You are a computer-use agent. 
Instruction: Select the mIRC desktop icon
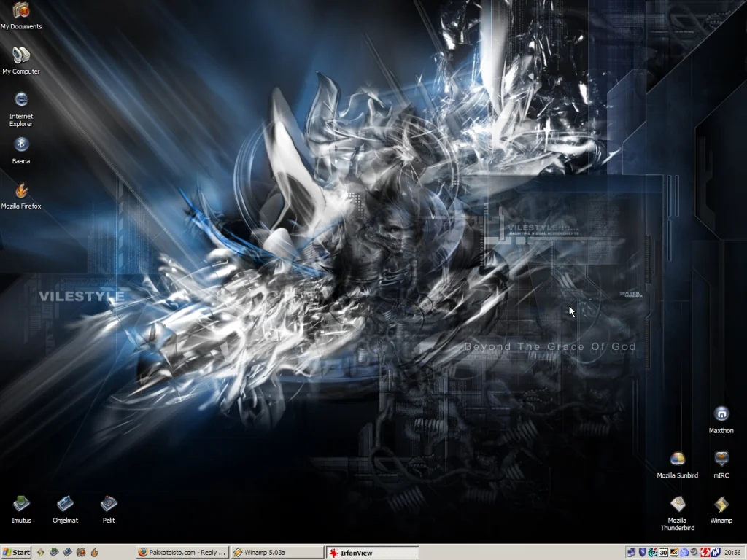coord(721,459)
